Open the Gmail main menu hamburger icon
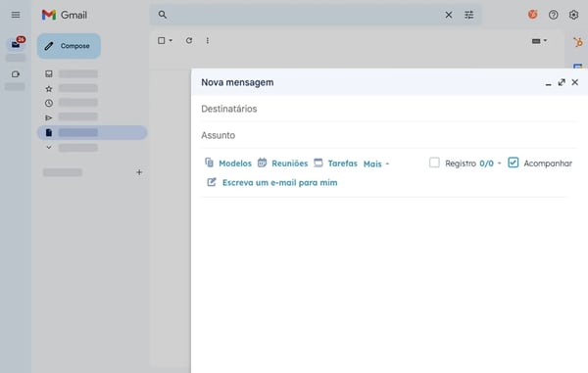The width and height of the screenshot is (588, 373). click(16, 15)
